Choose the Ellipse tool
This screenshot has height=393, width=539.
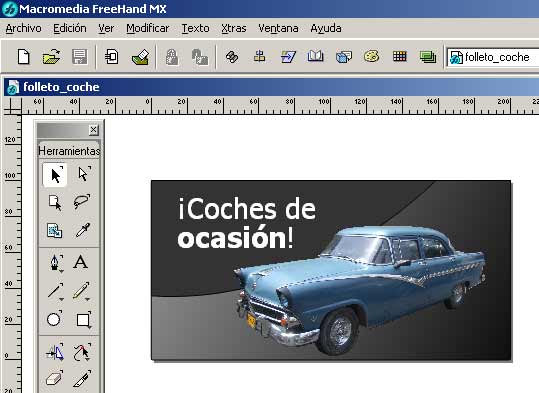point(54,319)
